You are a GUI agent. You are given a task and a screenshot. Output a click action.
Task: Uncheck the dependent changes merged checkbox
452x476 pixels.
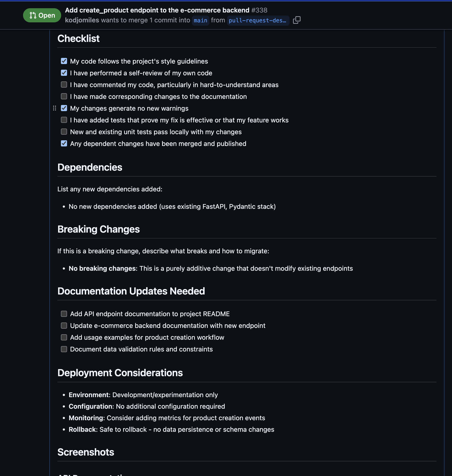[64, 143]
